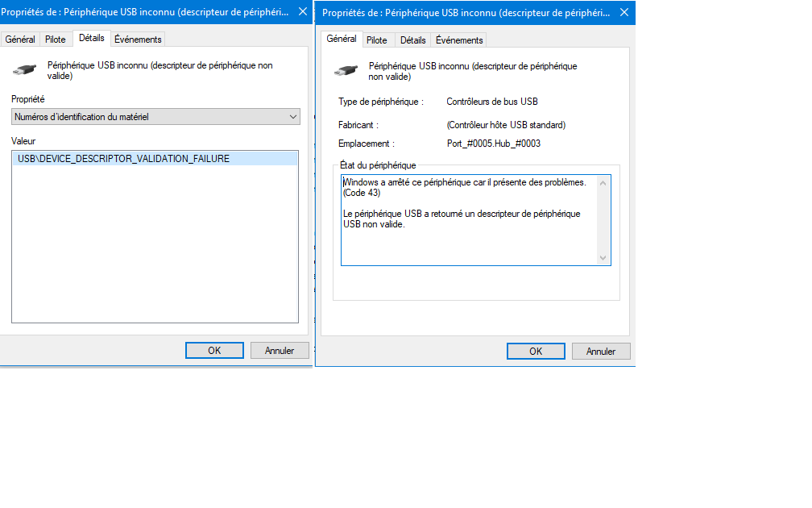Image resolution: width=812 pixels, height=508 pixels.
Task: Click the Contrôleurs de bus USB value
Action: [492, 102]
